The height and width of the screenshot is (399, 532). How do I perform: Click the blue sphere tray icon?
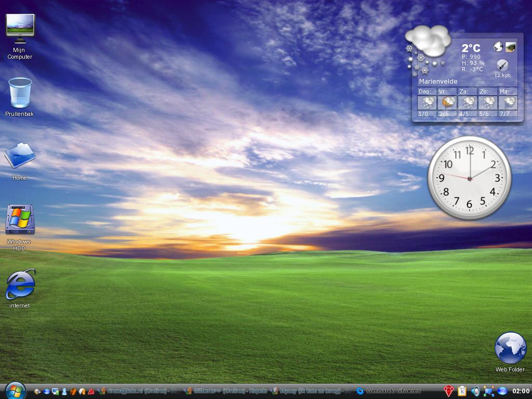tap(502, 391)
